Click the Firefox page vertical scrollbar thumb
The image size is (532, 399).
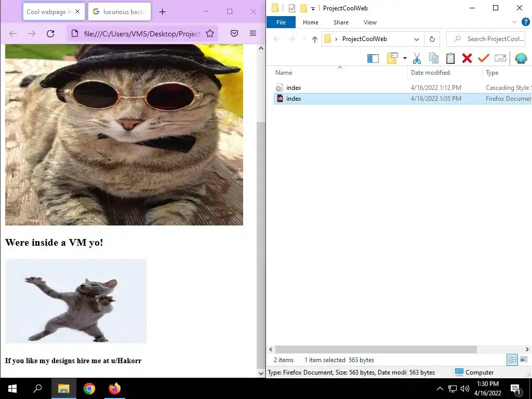pos(261,244)
